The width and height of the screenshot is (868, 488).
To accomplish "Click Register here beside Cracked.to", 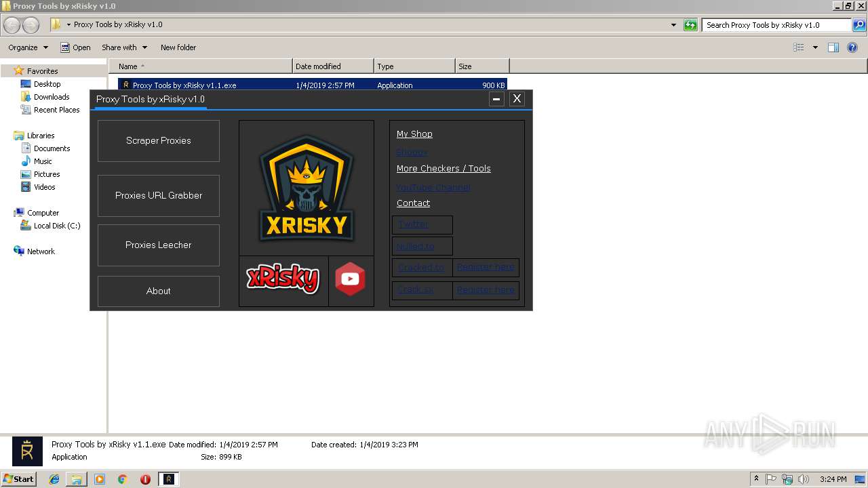I will point(486,267).
